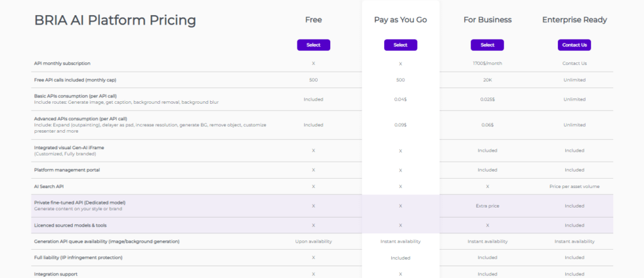
Task: Click the Pay as You Go column title
Action: tap(401, 19)
